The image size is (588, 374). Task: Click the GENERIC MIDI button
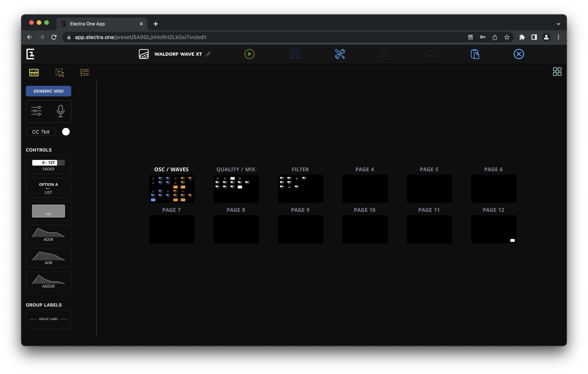click(48, 91)
